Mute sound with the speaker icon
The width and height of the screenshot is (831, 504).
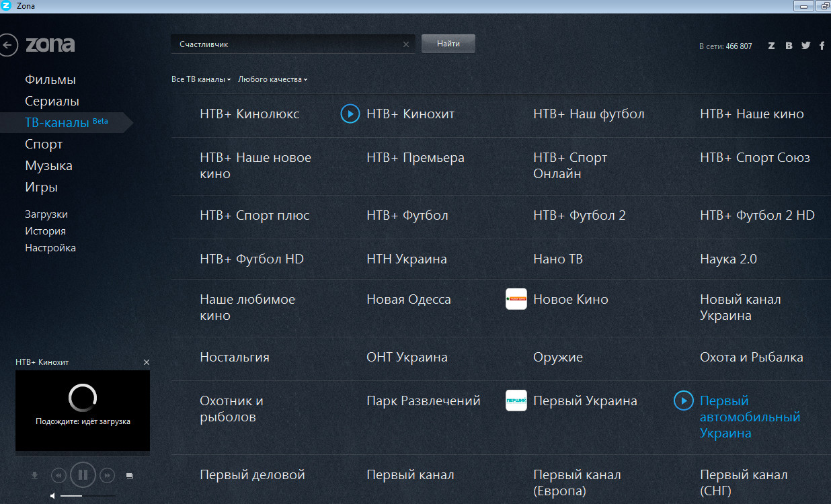pyautogui.click(x=54, y=496)
